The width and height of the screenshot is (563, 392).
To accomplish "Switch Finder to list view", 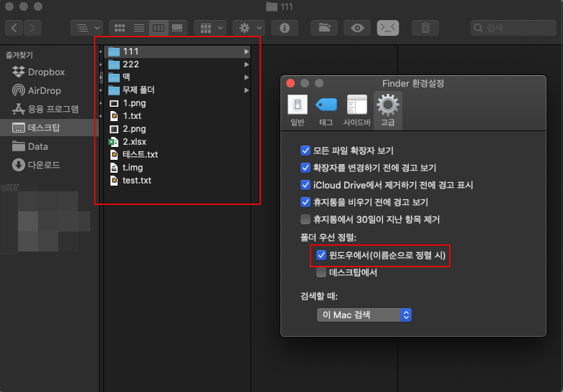I will 139,28.
